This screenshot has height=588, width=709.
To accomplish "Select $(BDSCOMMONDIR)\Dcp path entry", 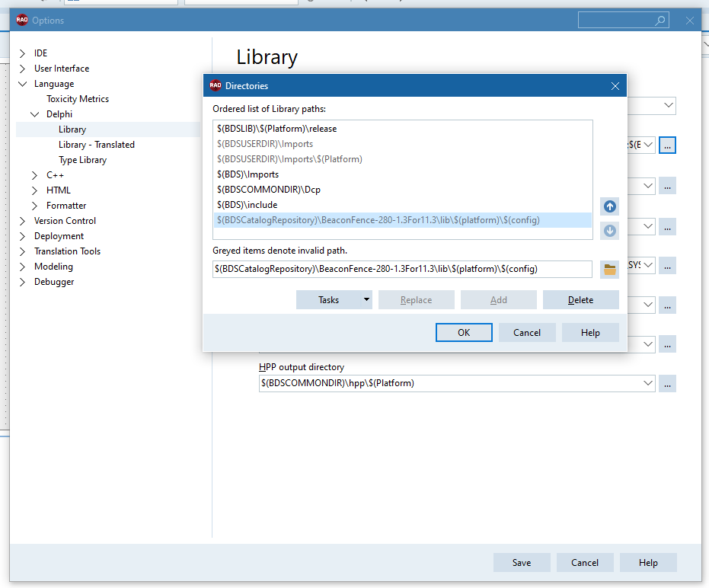I will [402, 190].
